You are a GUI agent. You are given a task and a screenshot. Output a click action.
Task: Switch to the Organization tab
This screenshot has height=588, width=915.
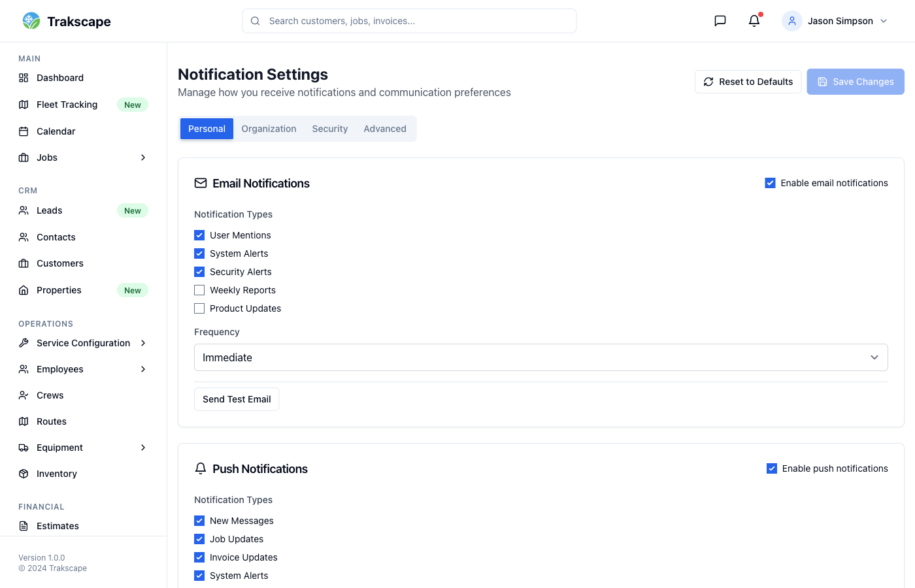[269, 129]
